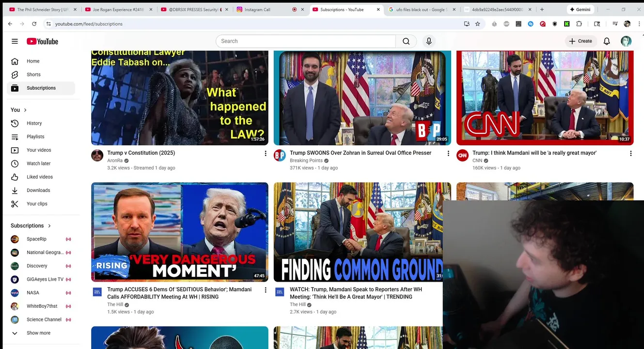Screen dimensions: 644x349
Task: Open Trump: I think Mamdani title
Action: (x=534, y=153)
